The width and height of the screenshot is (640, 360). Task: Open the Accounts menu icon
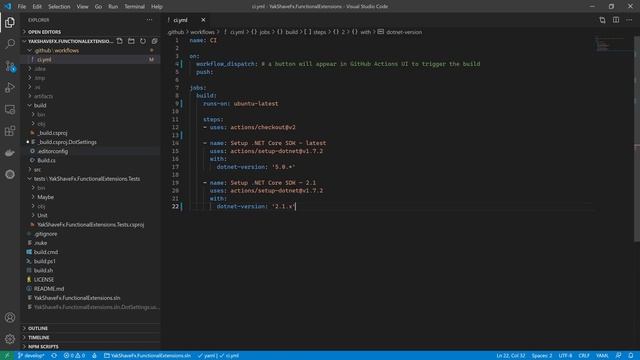point(10,317)
